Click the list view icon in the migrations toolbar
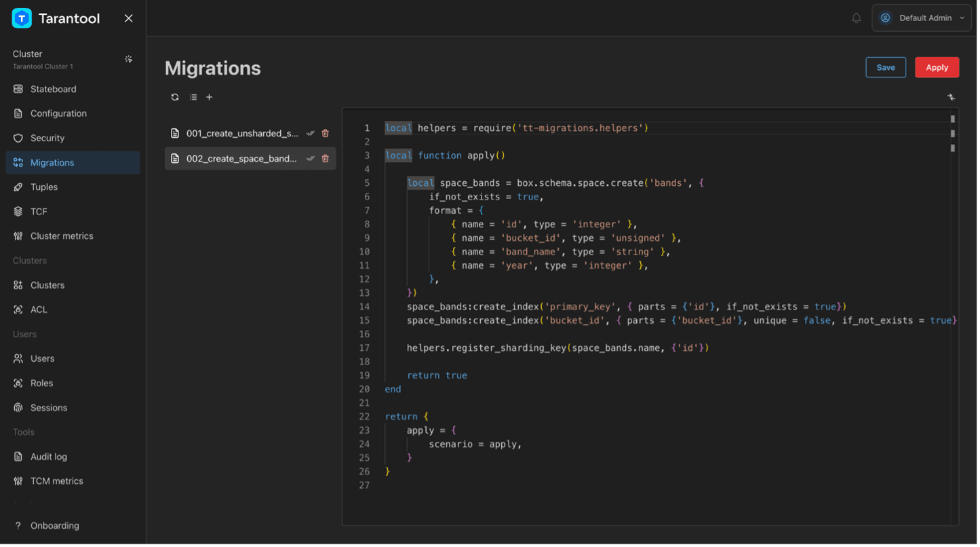The image size is (980, 547). point(194,98)
